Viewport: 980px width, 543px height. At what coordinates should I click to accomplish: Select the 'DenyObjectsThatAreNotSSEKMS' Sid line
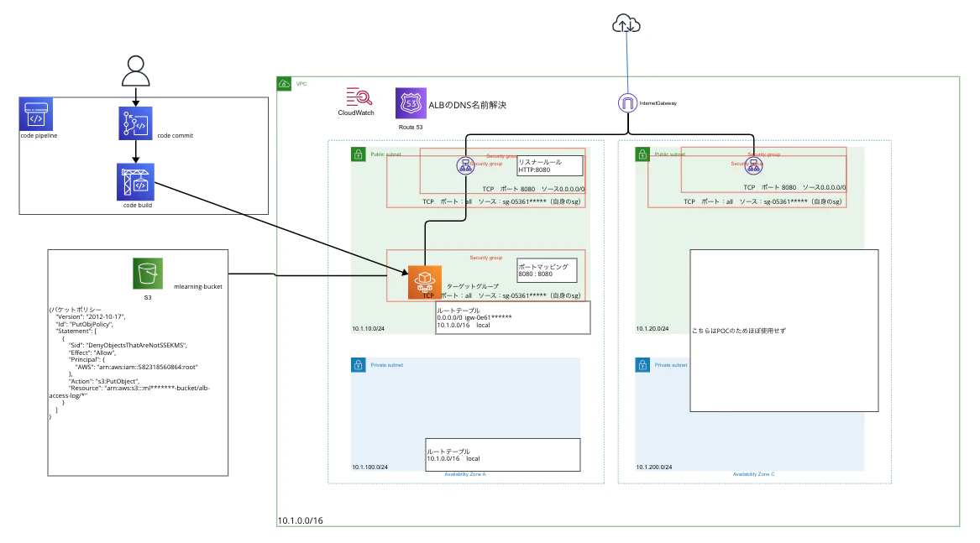(128, 345)
